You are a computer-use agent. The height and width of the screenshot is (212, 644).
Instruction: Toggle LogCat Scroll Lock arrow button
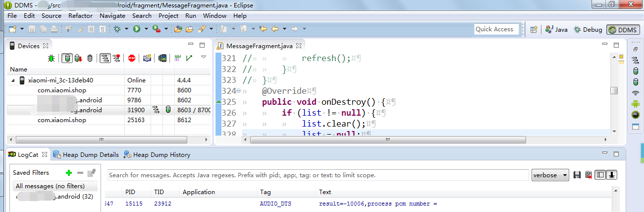tap(612, 175)
